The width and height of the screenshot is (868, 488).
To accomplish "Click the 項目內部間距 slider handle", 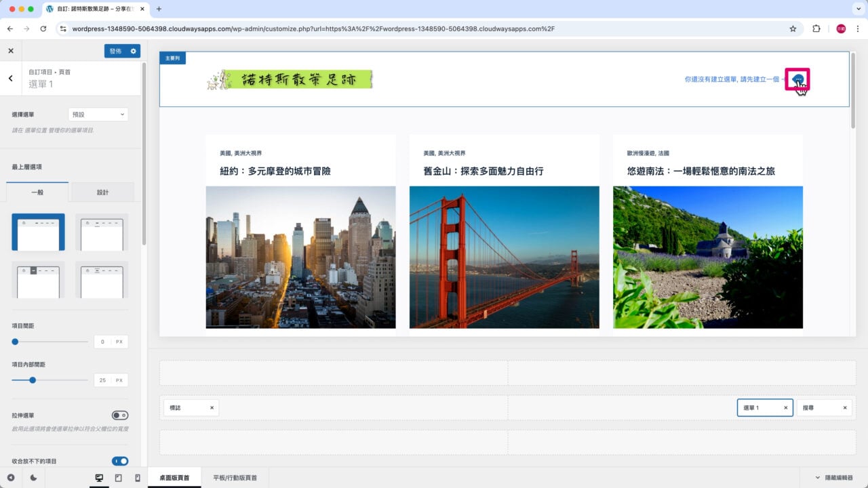I will (x=33, y=380).
